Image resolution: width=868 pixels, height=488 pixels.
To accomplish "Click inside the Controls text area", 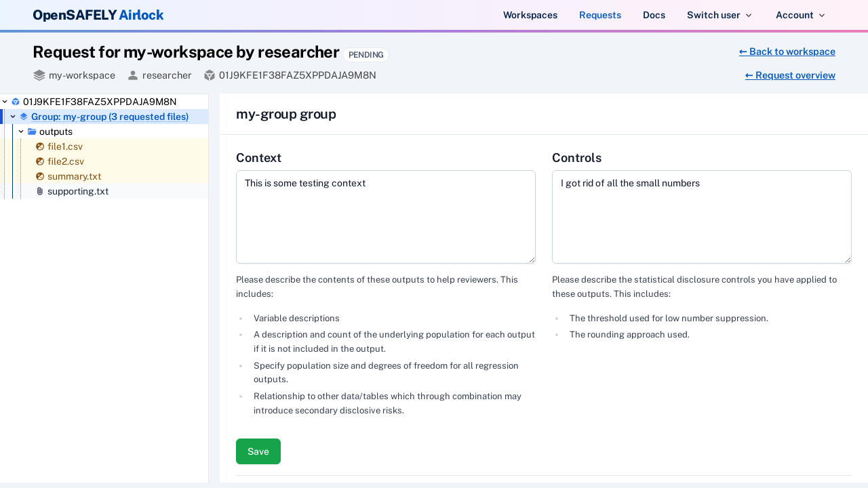I will (701, 217).
